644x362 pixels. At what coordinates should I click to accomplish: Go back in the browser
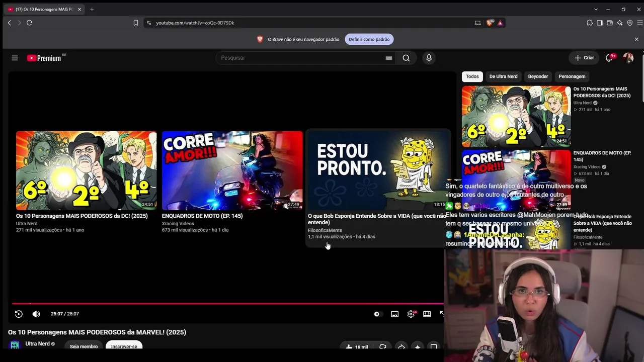(9, 23)
